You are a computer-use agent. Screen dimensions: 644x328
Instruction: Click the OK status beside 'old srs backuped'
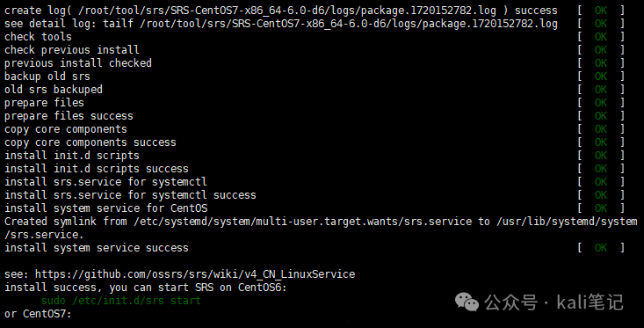pos(600,89)
